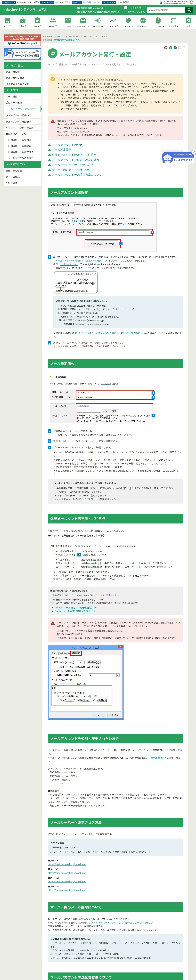Open mail1.makeshop.jp webmail link
The image size is (196, 980).
(67, 864)
